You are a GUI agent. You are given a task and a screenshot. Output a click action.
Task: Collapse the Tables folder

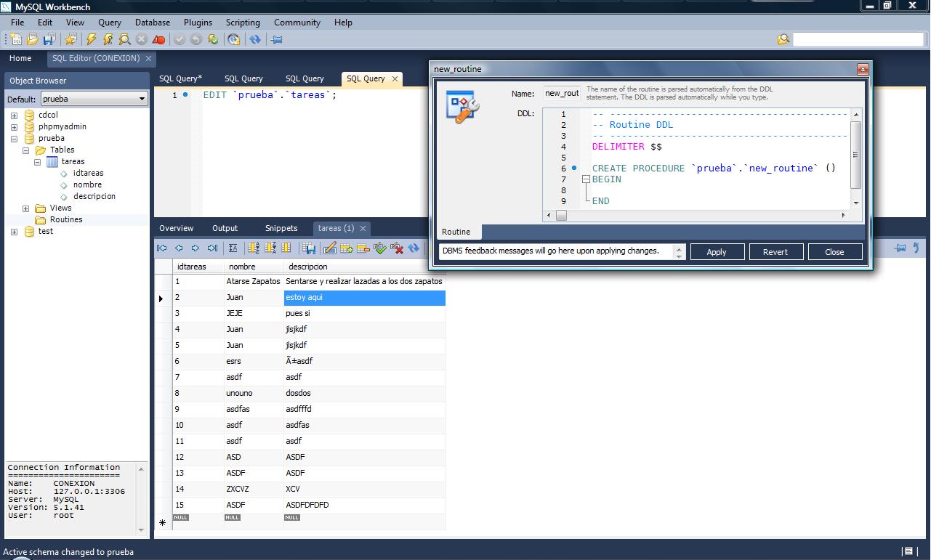25,150
